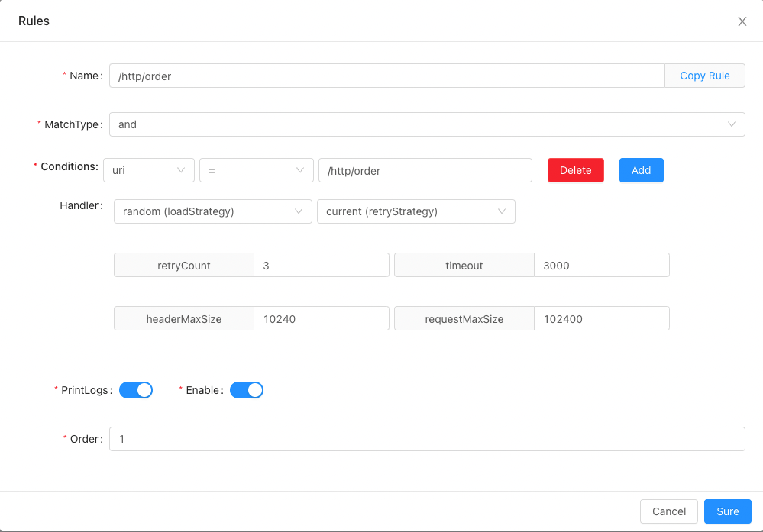Image resolution: width=763 pixels, height=532 pixels.
Task: Open the random (loadStrategy) dropdown
Action: [x=212, y=211]
